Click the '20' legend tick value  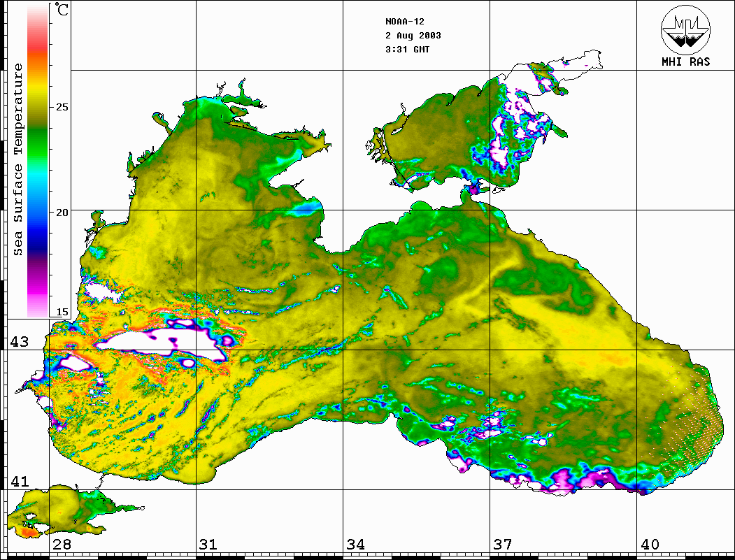(62, 213)
